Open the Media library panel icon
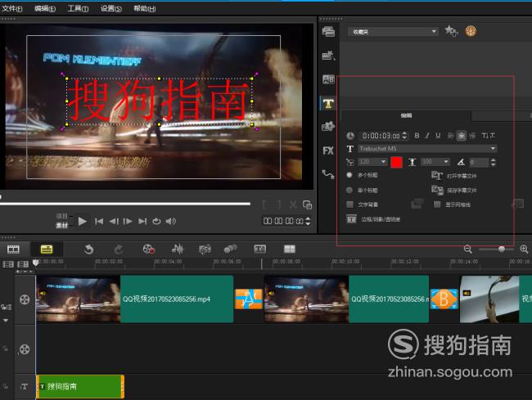 tap(328, 32)
